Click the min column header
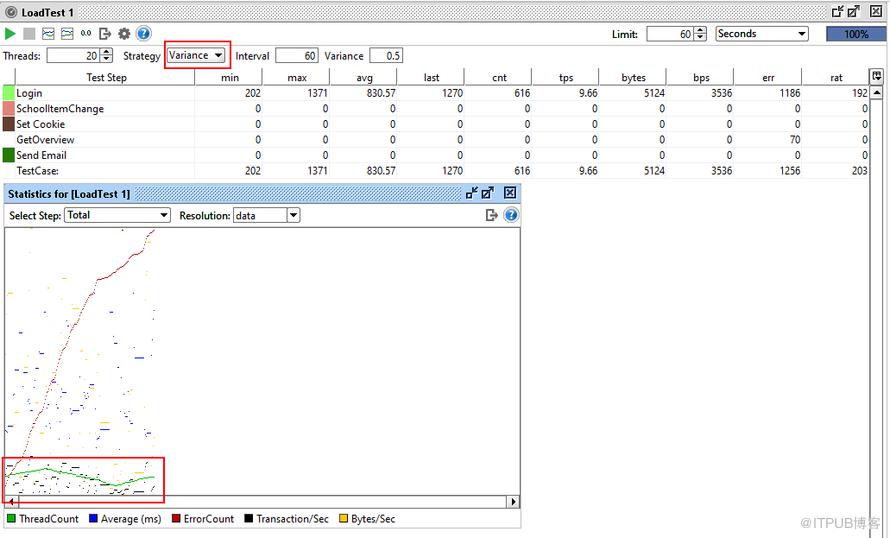Screen dimensions: 890x538 [229, 77]
